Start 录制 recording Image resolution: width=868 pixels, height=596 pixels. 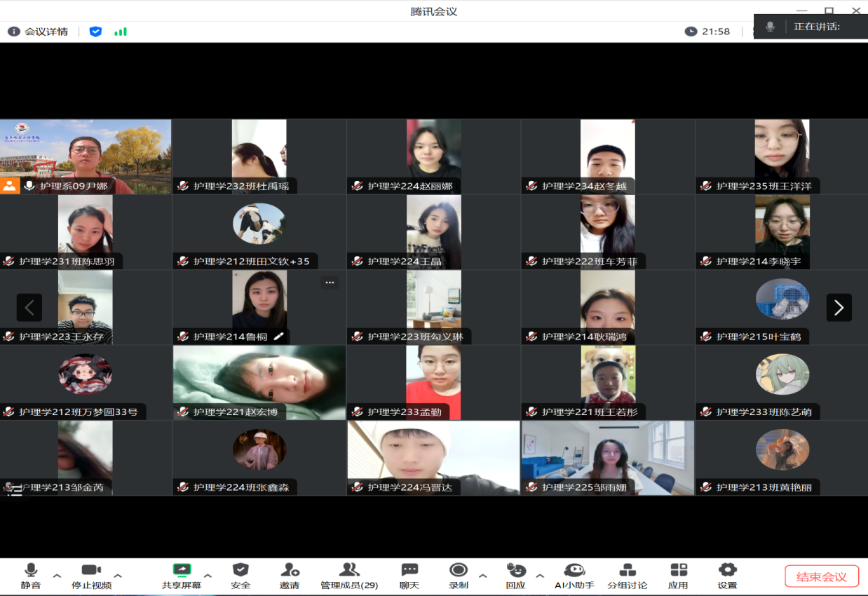click(459, 570)
